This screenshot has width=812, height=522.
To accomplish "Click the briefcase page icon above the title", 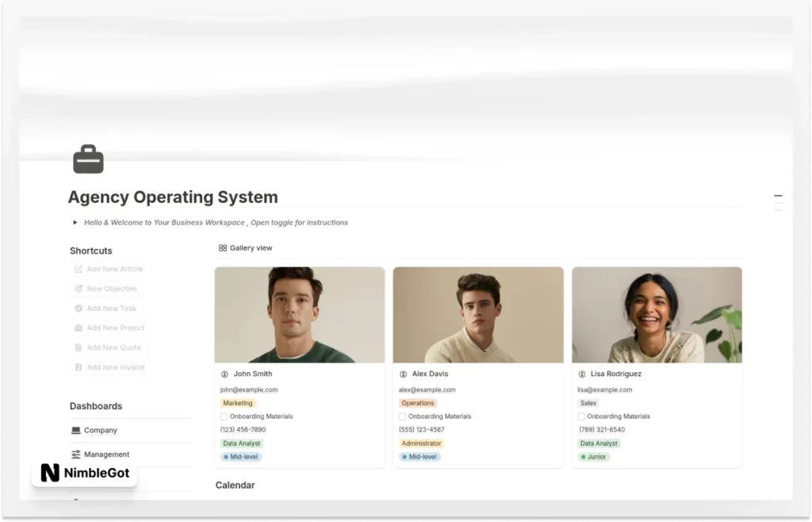I will tap(87, 159).
